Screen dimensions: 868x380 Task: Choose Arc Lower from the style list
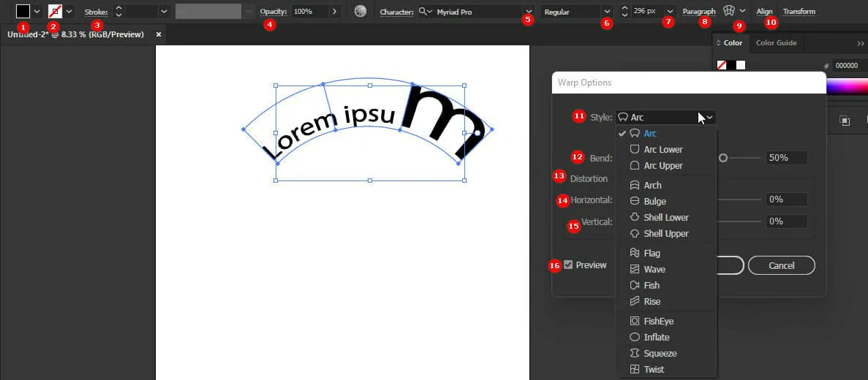pos(663,149)
